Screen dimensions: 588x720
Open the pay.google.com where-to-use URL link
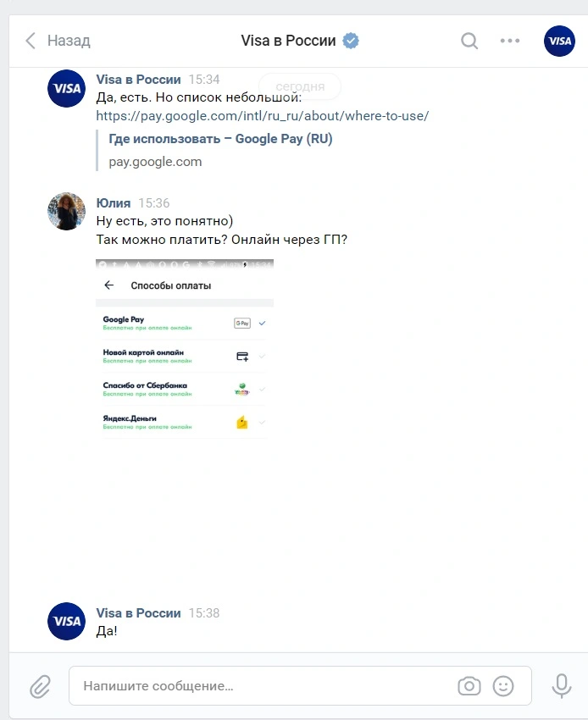coord(263,116)
